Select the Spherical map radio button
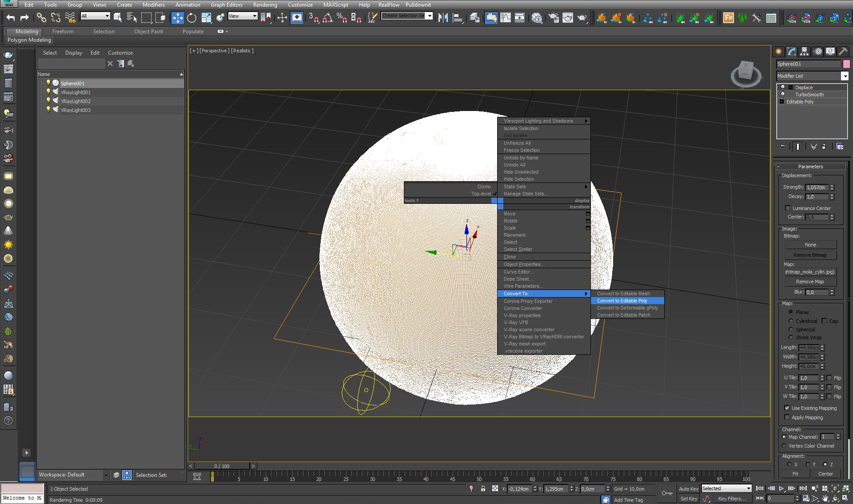Screen dimensions: 853x504 click(791, 329)
